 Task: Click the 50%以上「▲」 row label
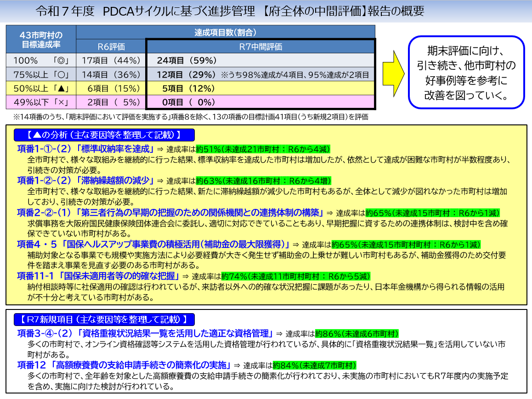tap(41, 88)
